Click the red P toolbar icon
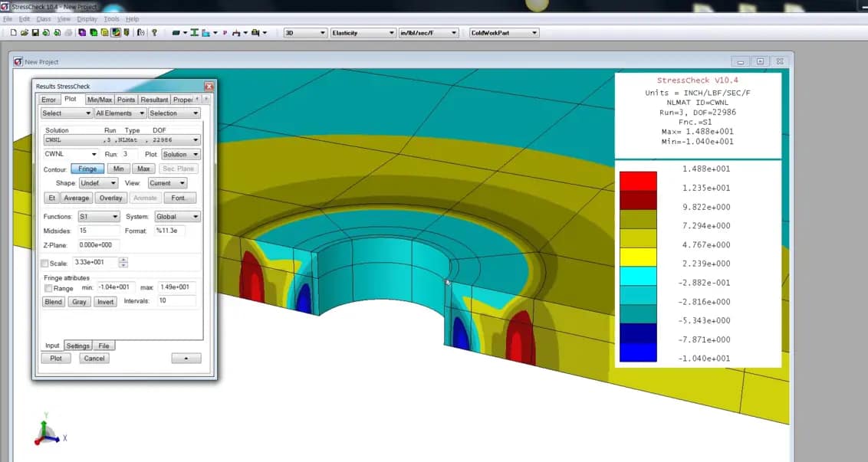The height and width of the screenshot is (462, 868). (225, 32)
